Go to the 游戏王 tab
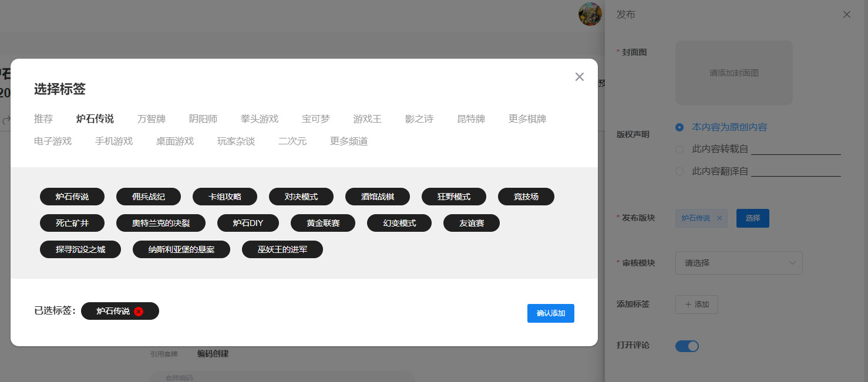Screen dimensions: 868x382 pyautogui.click(x=368, y=119)
